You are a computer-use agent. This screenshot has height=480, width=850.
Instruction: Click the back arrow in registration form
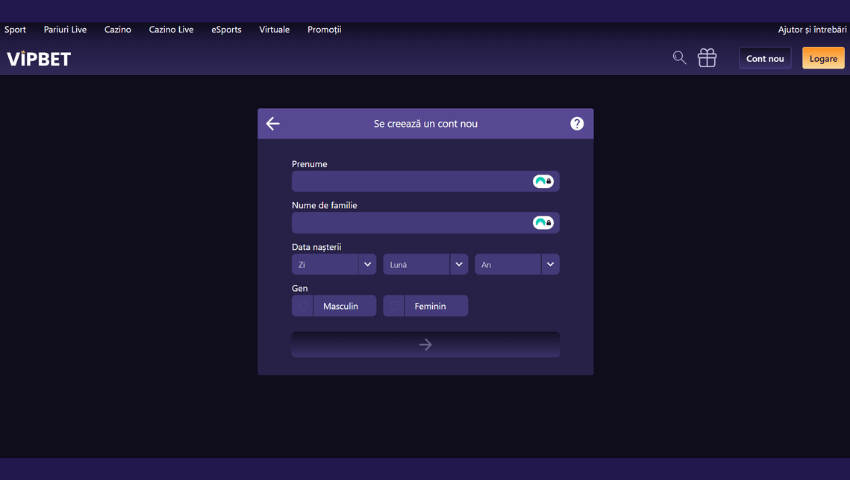[273, 124]
